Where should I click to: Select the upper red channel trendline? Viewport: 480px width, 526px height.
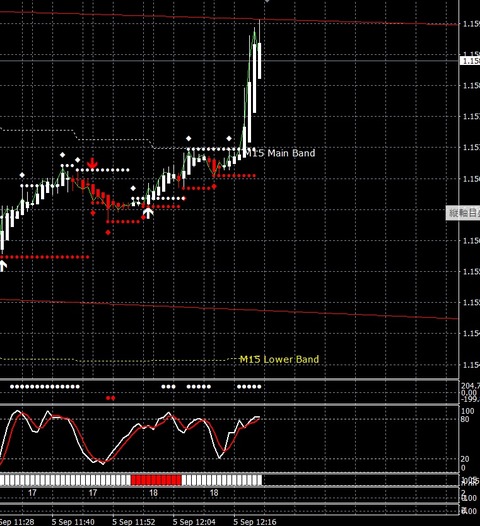pos(229,18)
